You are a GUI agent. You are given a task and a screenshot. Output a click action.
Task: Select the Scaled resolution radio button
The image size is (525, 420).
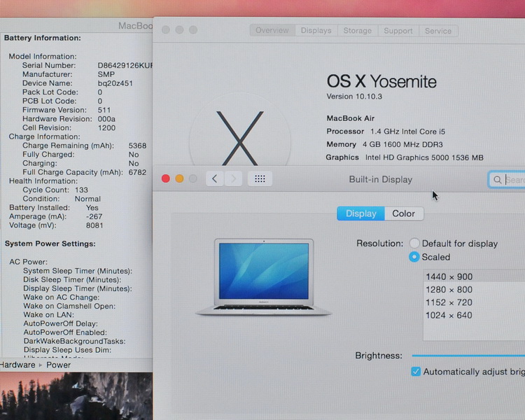(x=414, y=257)
